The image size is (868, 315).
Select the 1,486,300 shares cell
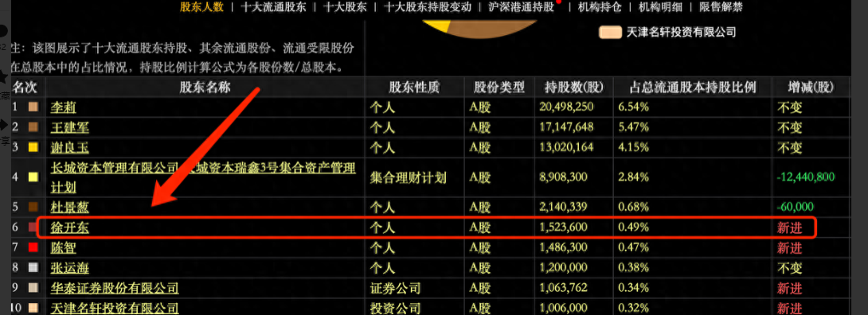pyautogui.click(x=563, y=248)
